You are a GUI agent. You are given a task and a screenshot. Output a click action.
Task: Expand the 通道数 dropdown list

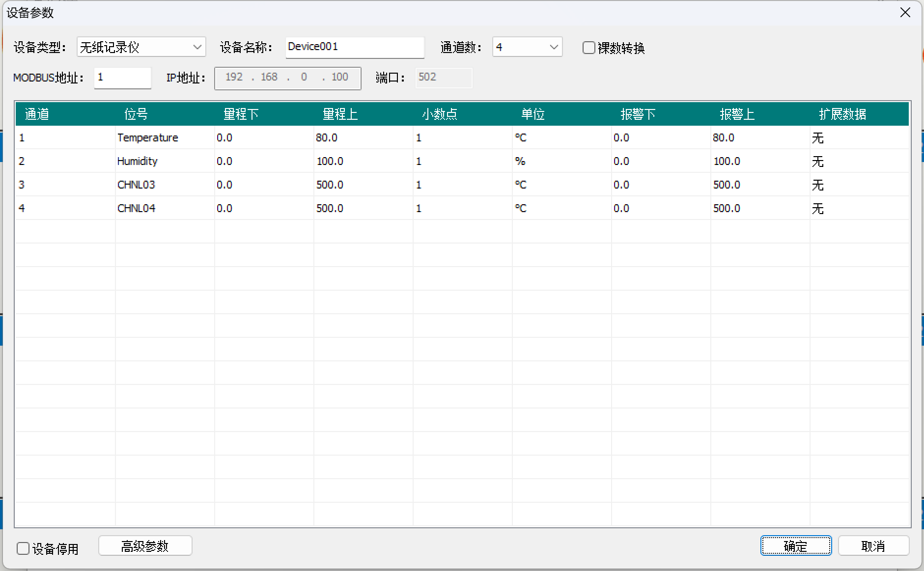click(527, 47)
